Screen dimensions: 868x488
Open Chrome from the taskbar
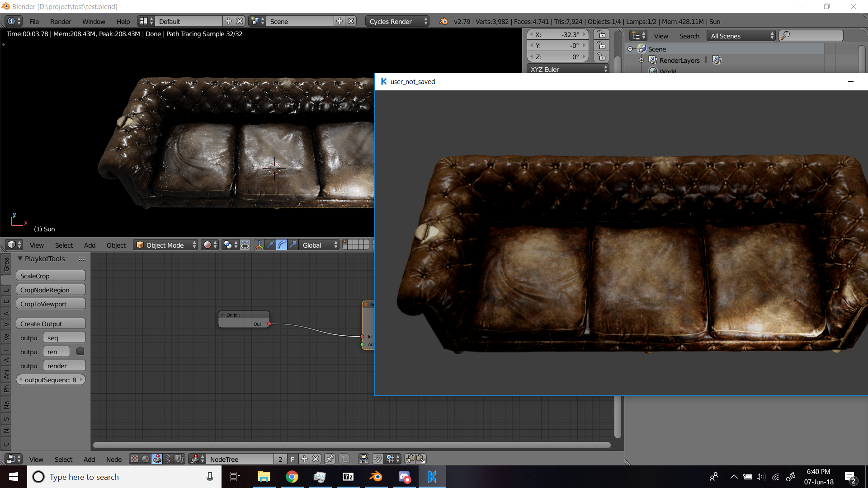292,477
